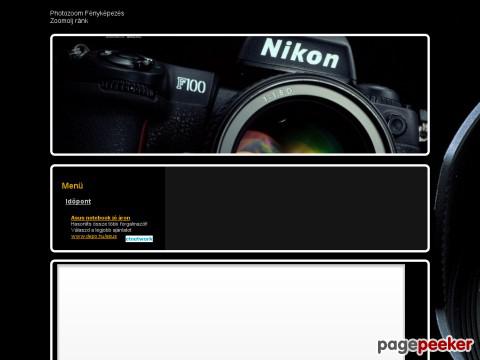
Task: Click the Photozoom Fényképezés site title
Action: tap(87, 13)
